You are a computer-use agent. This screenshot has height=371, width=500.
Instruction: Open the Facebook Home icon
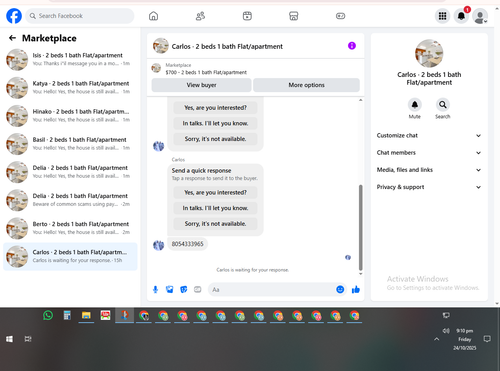point(153,16)
